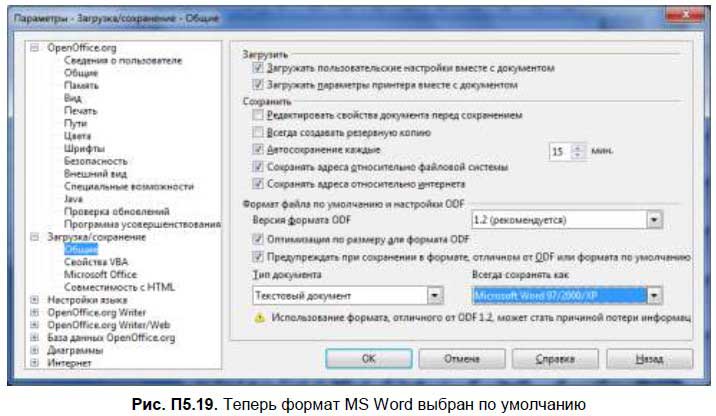Screen dimensions: 716x416
Task: Select Проверка обновлений in the tree
Action: click(116, 211)
